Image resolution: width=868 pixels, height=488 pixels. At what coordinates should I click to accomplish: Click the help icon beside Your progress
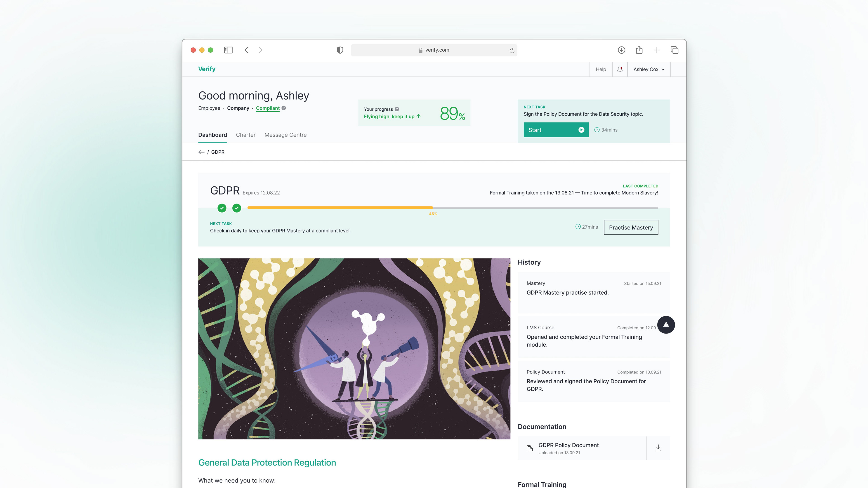(397, 109)
